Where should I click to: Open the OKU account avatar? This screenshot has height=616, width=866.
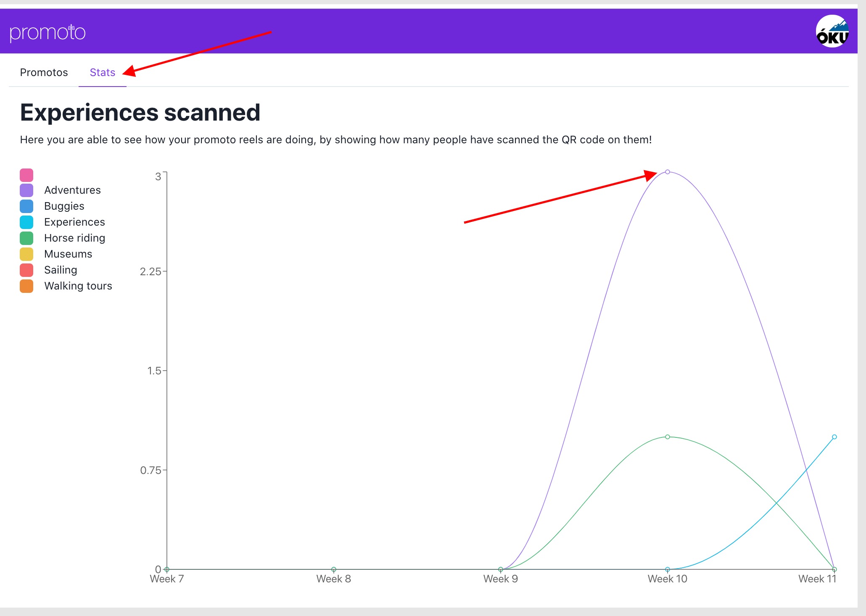pos(832,32)
